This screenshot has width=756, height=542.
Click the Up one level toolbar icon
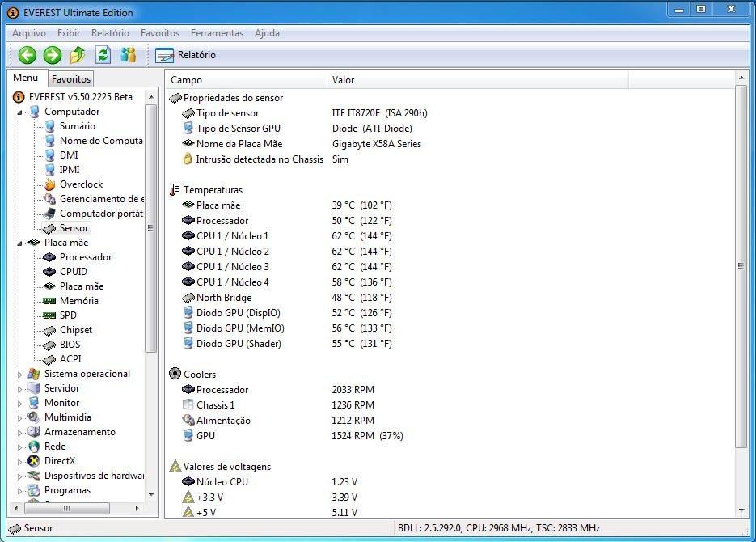(x=78, y=55)
